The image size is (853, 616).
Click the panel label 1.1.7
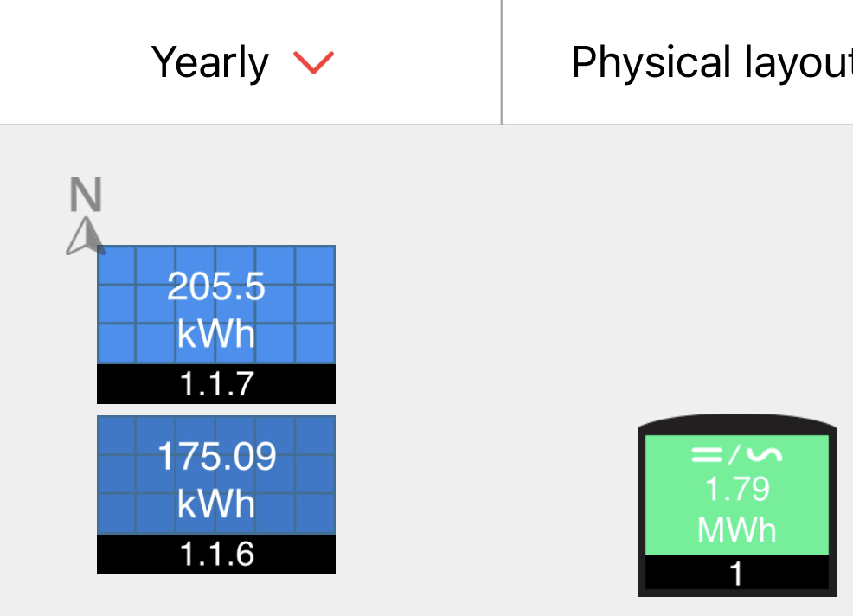[x=216, y=383]
